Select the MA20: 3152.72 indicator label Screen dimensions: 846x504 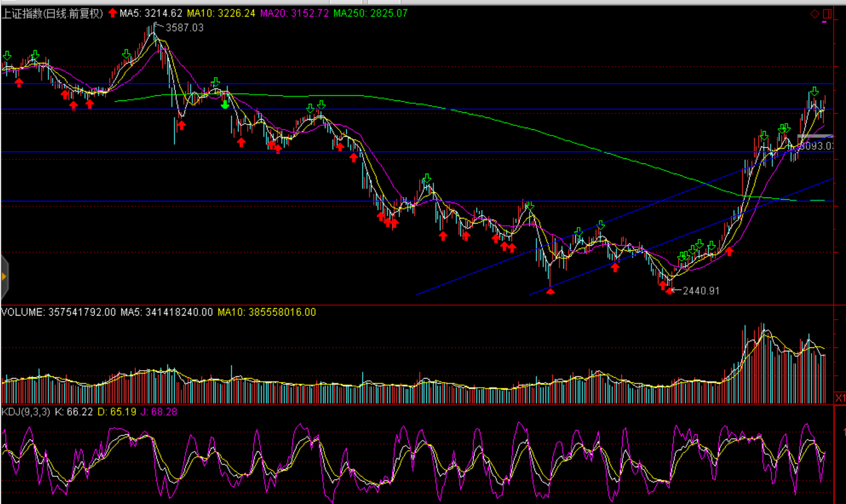click(x=294, y=13)
